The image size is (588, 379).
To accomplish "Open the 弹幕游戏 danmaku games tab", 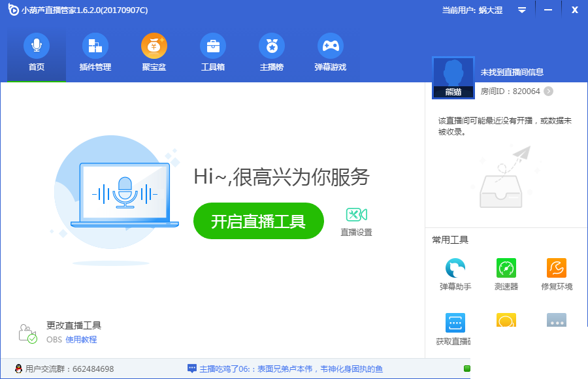I will click(x=331, y=52).
